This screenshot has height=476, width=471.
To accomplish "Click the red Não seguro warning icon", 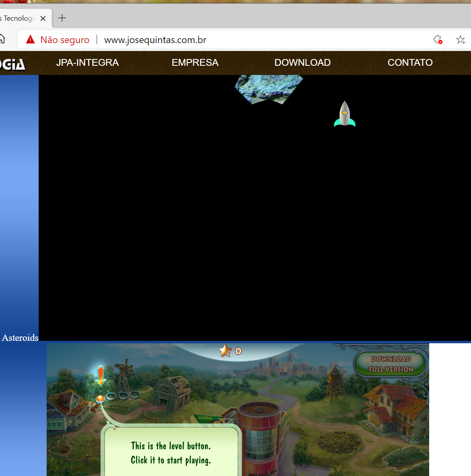I will point(30,39).
